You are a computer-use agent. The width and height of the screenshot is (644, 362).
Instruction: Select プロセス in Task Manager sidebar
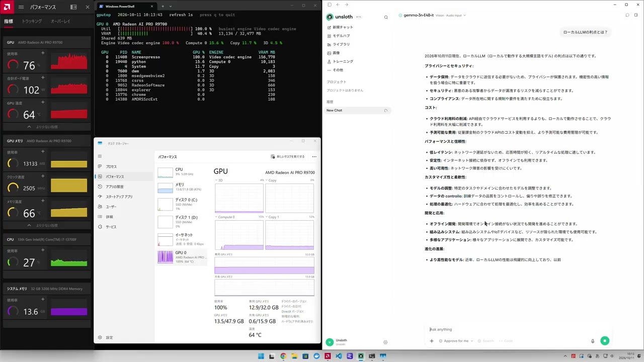click(x=124, y=166)
